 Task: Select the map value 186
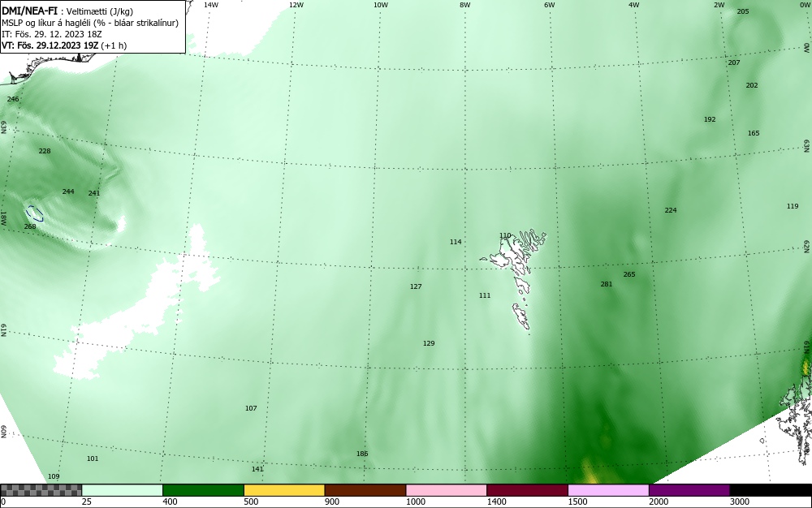point(362,454)
